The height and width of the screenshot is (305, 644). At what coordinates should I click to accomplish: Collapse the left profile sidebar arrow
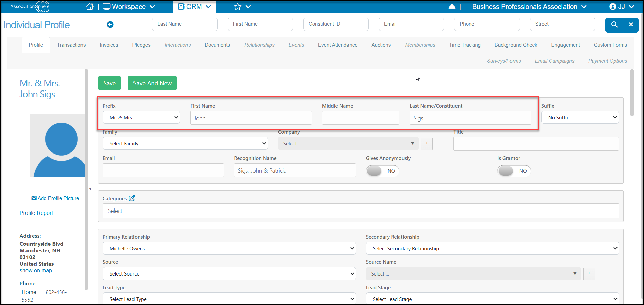click(x=90, y=189)
